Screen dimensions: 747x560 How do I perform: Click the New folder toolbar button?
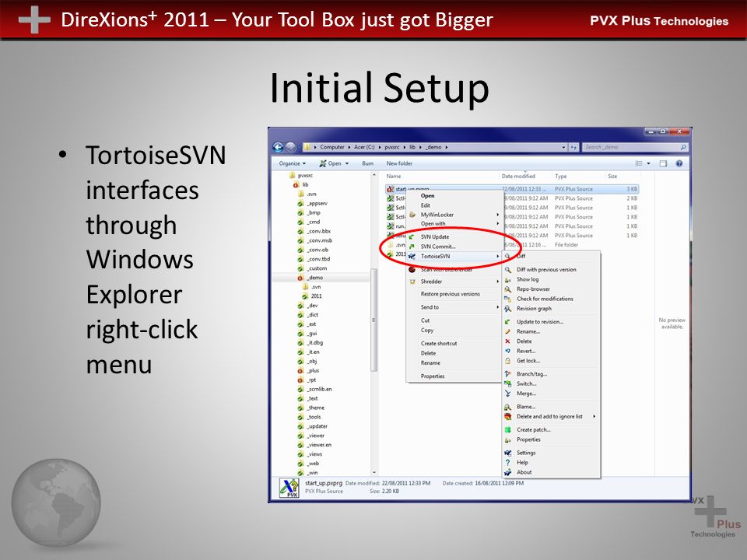[x=399, y=163]
